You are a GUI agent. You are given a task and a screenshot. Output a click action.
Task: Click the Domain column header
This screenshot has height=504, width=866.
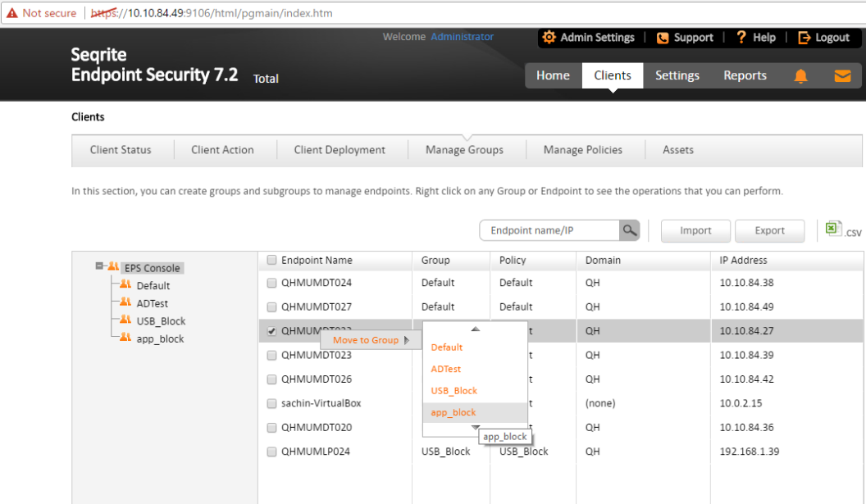coord(603,260)
